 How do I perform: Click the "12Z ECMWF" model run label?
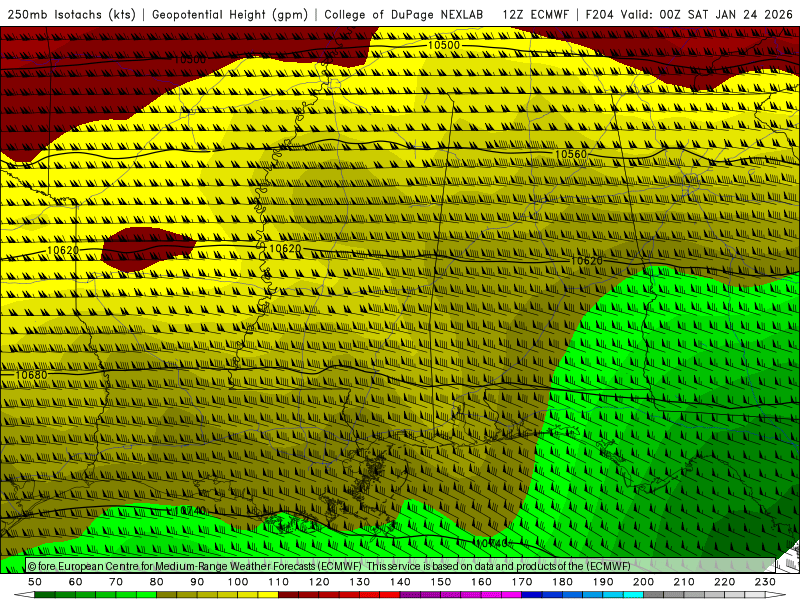pos(535,15)
